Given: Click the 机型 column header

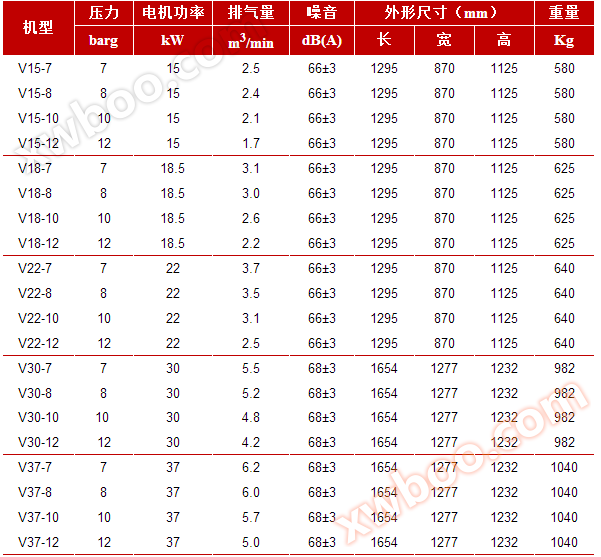Looking at the screenshot, I should click(x=38, y=27).
